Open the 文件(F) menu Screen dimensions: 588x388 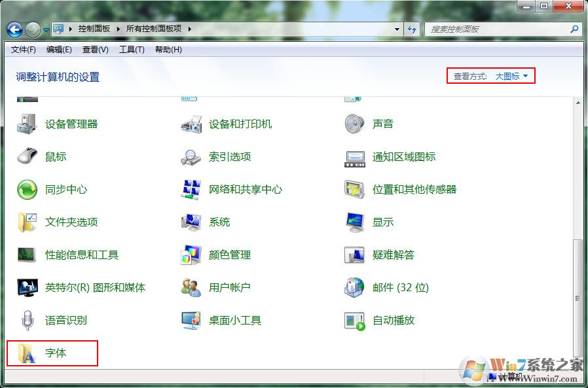pos(24,50)
